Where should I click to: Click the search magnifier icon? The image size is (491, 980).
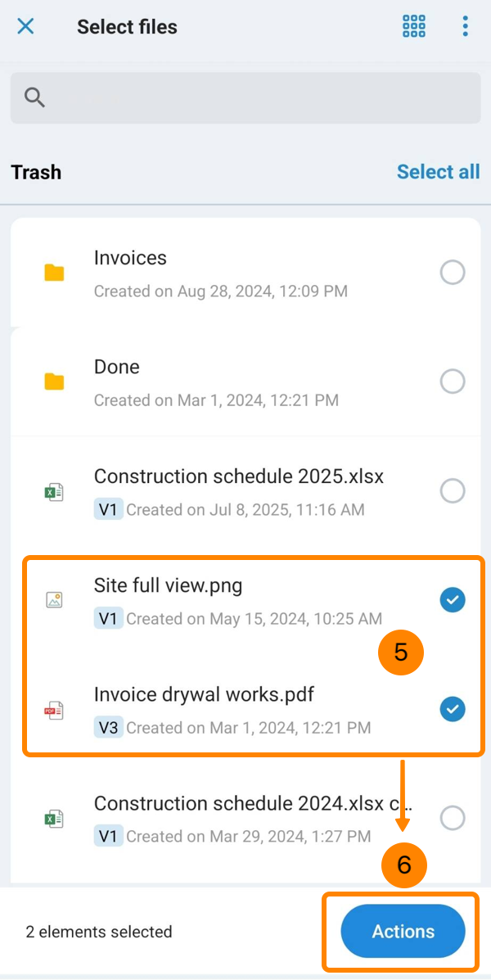coord(34,97)
